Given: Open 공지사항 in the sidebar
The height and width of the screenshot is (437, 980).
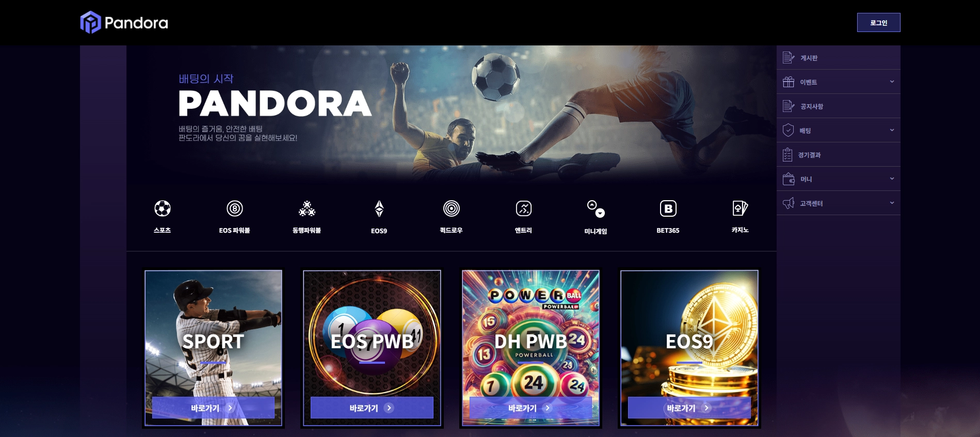Looking at the screenshot, I should pos(839,106).
